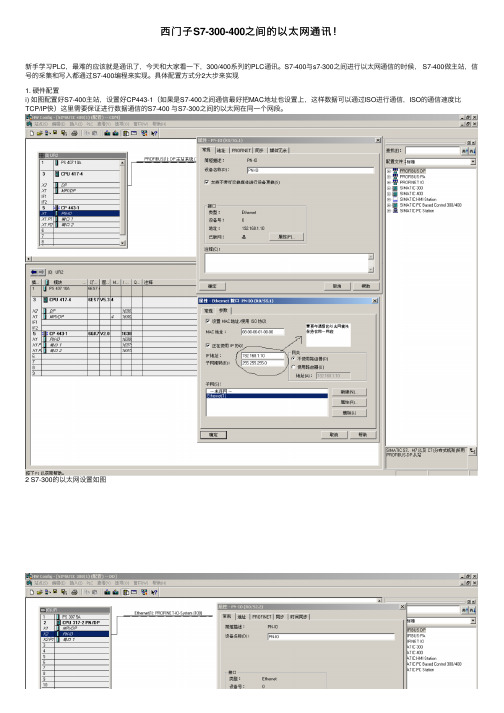The height and width of the screenshot is (713, 504).
Task: Click Configure Network icon in the lower toolbar
Action: click(x=144, y=592)
